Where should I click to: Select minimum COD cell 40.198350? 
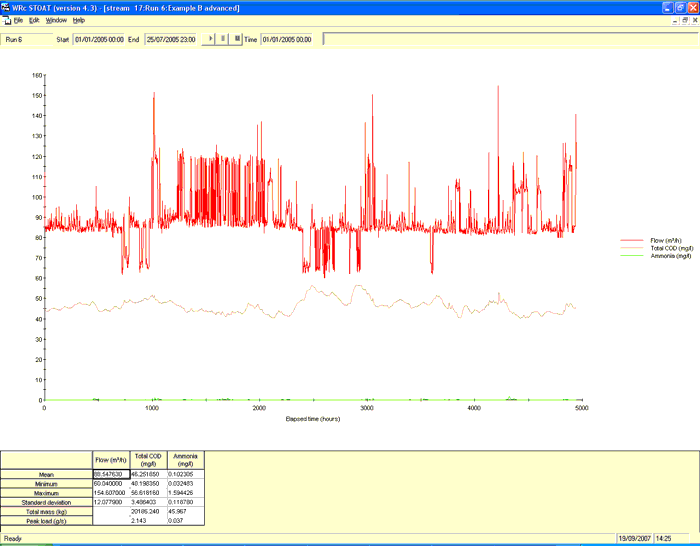pyautogui.click(x=148, y=483)
